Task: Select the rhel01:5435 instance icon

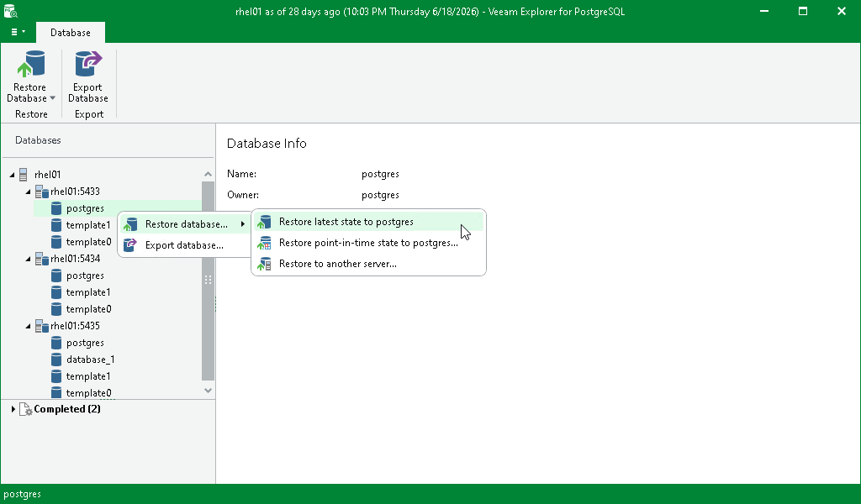Action: pos(42,326)
